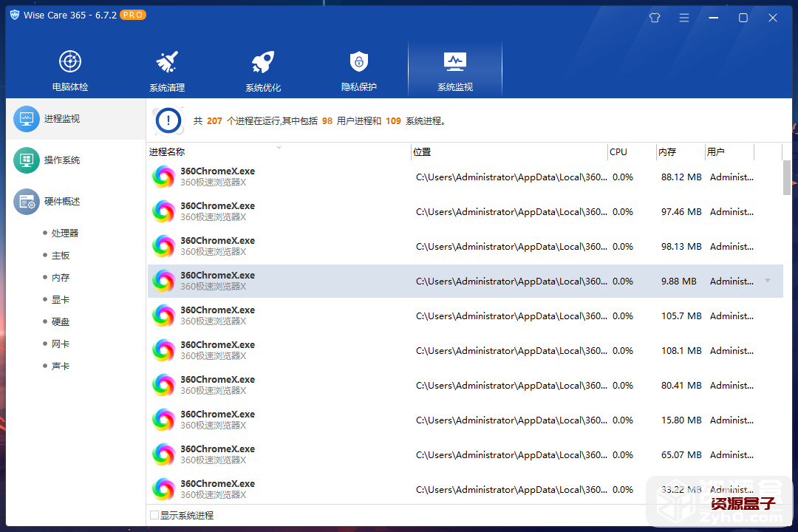Open the 系统优化 (System Tuneup) section
798x532 pixels.
pyautogui.click(x=262, y=70)
